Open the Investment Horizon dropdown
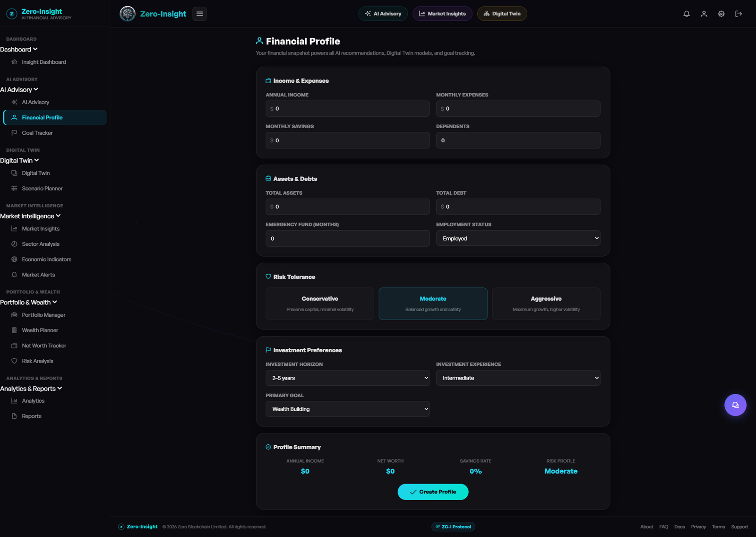This screenshot has width=756, height=537. coord(348,378)
